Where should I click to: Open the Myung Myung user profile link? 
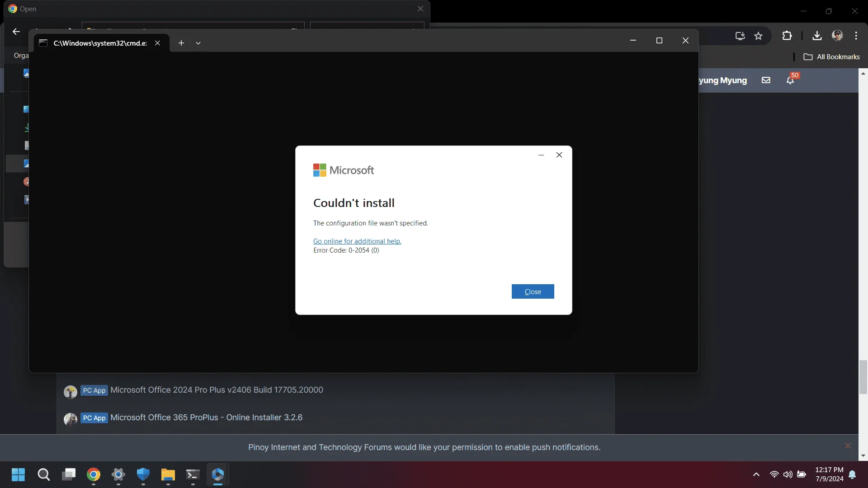[x=722, y=80]
